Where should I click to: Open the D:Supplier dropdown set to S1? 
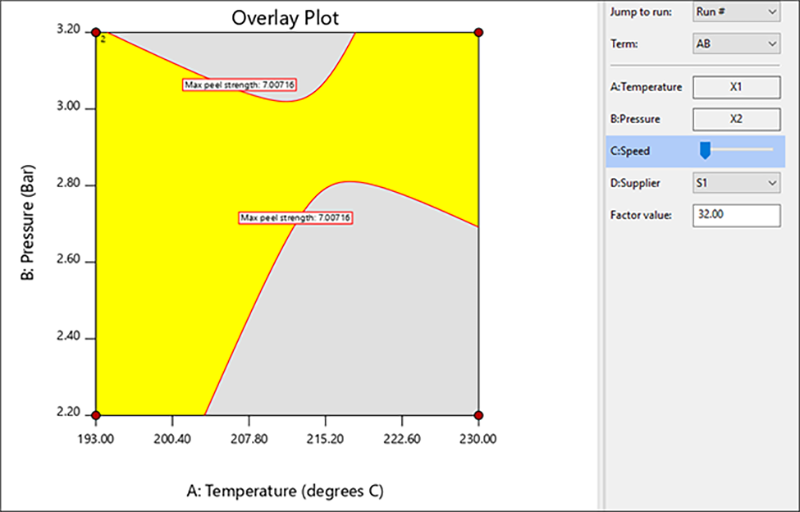click(x=735, y=183)
